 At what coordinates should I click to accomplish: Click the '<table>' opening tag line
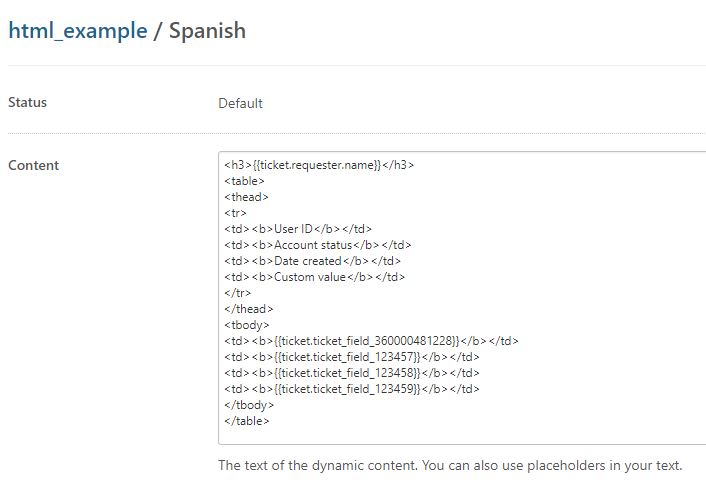click(x=244, y=181)
